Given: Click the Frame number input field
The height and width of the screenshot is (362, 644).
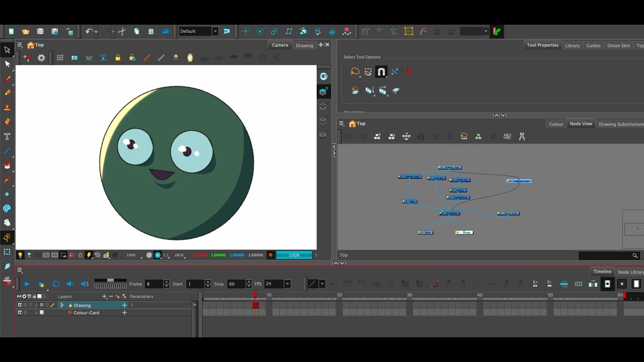Looking at the screenshot, I should [154, 284].
